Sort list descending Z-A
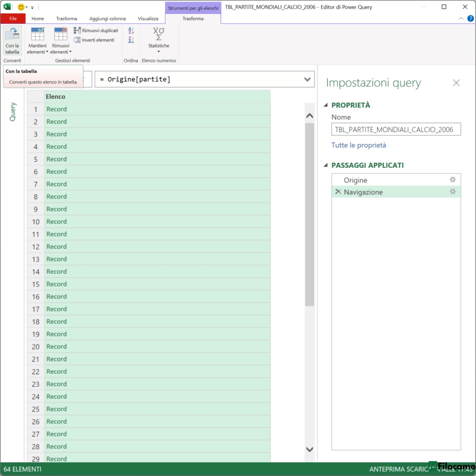The width and height of the screenshot is (476, 476). 131,40
